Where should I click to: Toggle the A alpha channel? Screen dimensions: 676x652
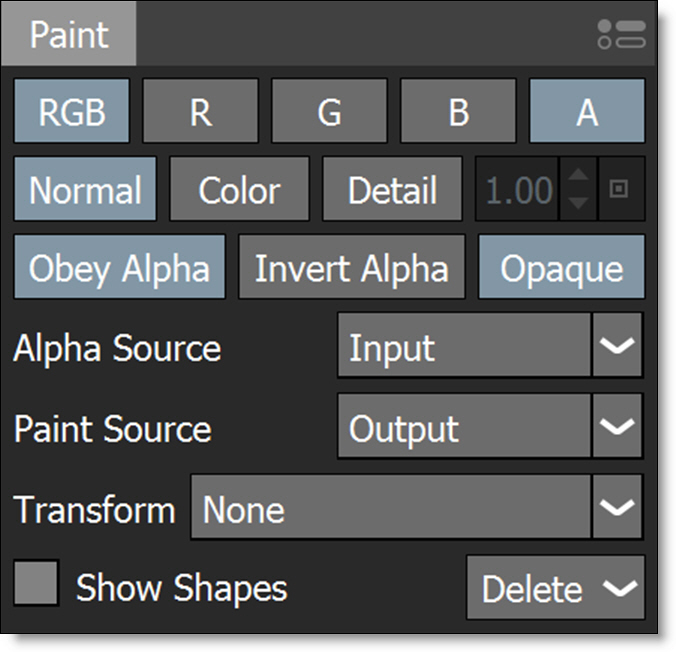587,112
